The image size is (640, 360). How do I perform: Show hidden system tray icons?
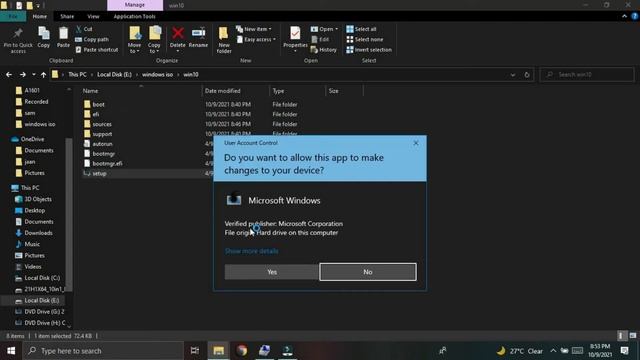point(553,351)
